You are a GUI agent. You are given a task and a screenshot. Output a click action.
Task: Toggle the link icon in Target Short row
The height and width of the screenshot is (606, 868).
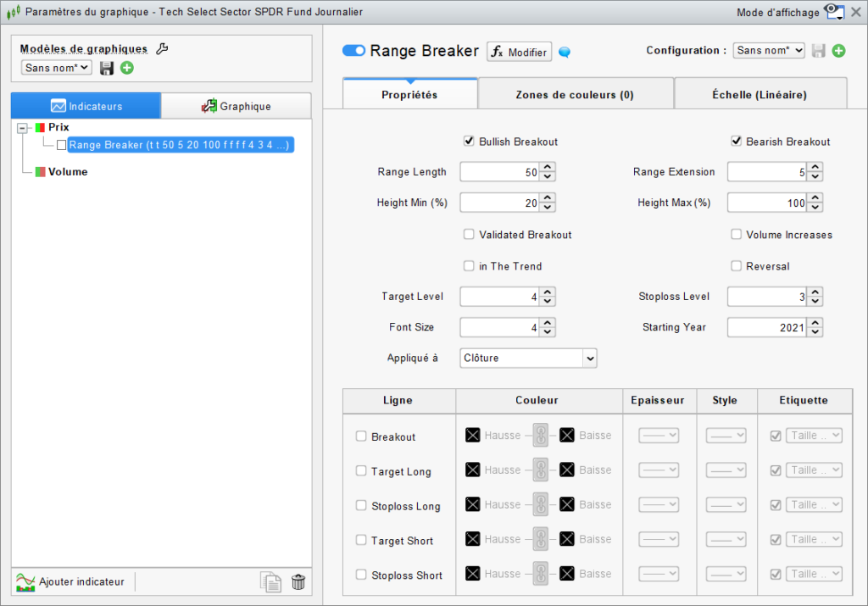click(x=541, y=539)
